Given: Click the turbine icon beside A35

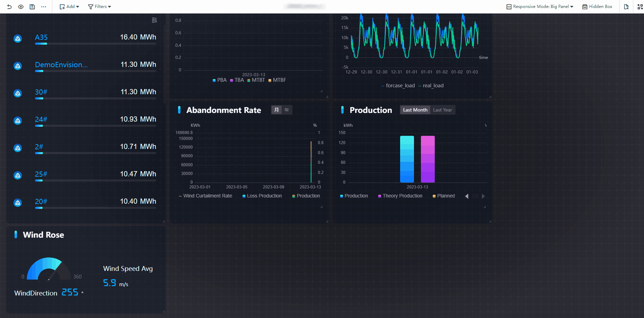Looking at the screenshot, I should point(18,38).
